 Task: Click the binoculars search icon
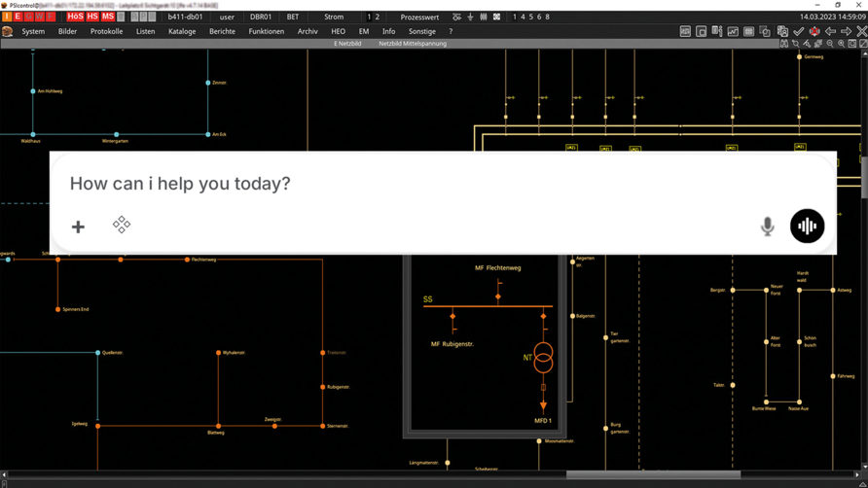point(784,44)
